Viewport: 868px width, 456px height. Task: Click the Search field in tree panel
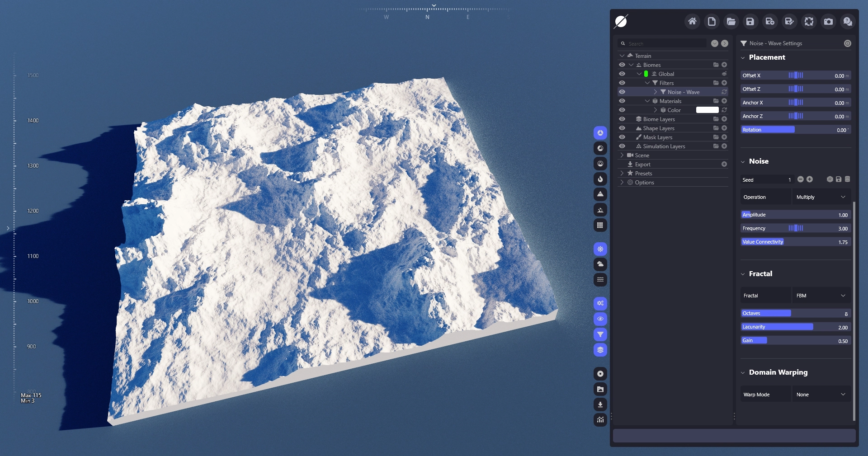(665, 44)
